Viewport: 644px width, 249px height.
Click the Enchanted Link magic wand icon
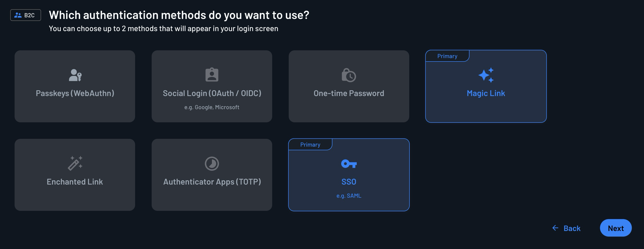[75, 163]
